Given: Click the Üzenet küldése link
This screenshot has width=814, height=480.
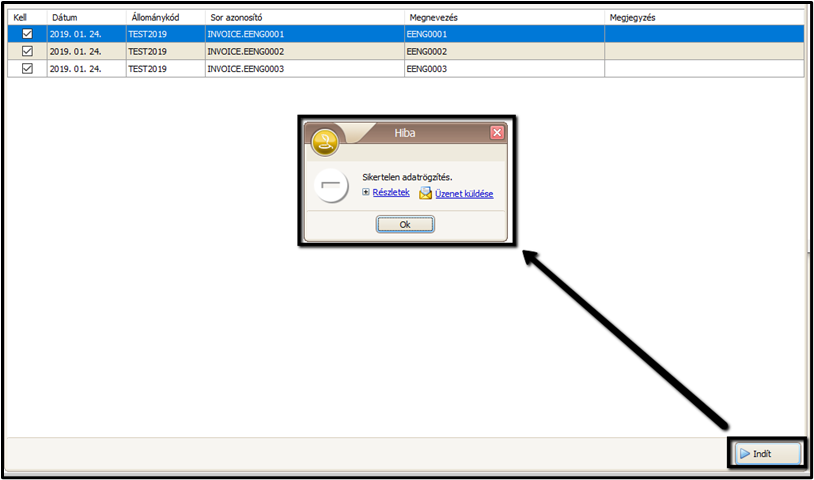Looking at the screenshot, I should click(464, 194).
